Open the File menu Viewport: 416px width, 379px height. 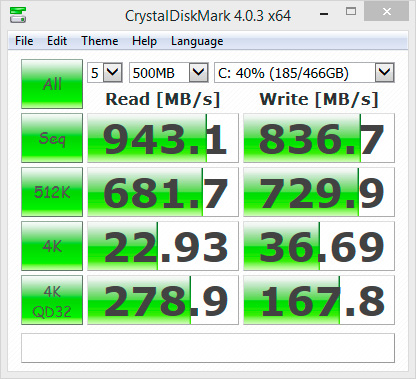click(x=24, y=41)
